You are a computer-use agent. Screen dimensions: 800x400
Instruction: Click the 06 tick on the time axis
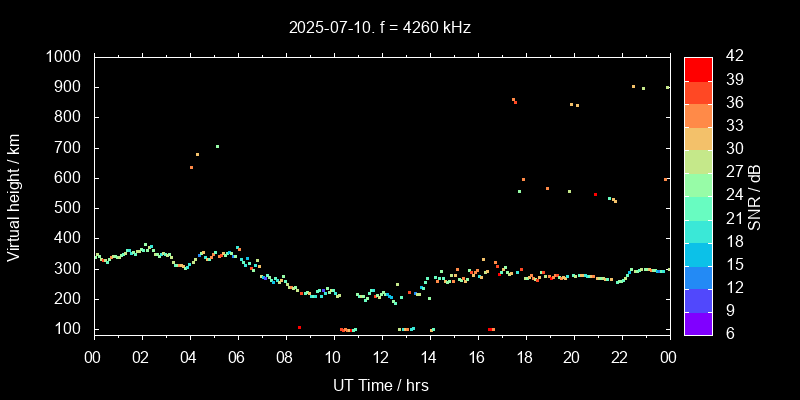pos(237,358)
